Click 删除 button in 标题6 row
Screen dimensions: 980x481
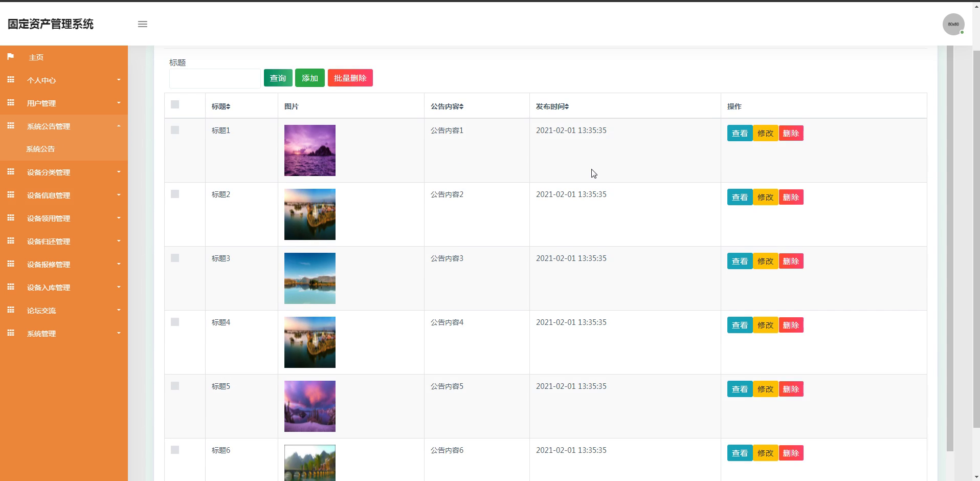coord(791,453)
